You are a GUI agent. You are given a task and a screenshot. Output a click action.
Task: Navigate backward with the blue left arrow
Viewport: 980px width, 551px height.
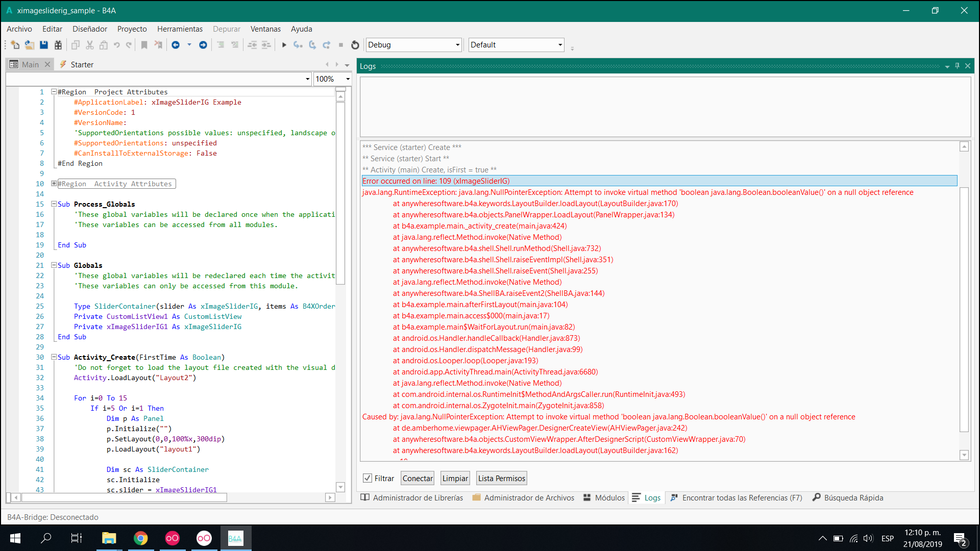click(x=176, y=45)
